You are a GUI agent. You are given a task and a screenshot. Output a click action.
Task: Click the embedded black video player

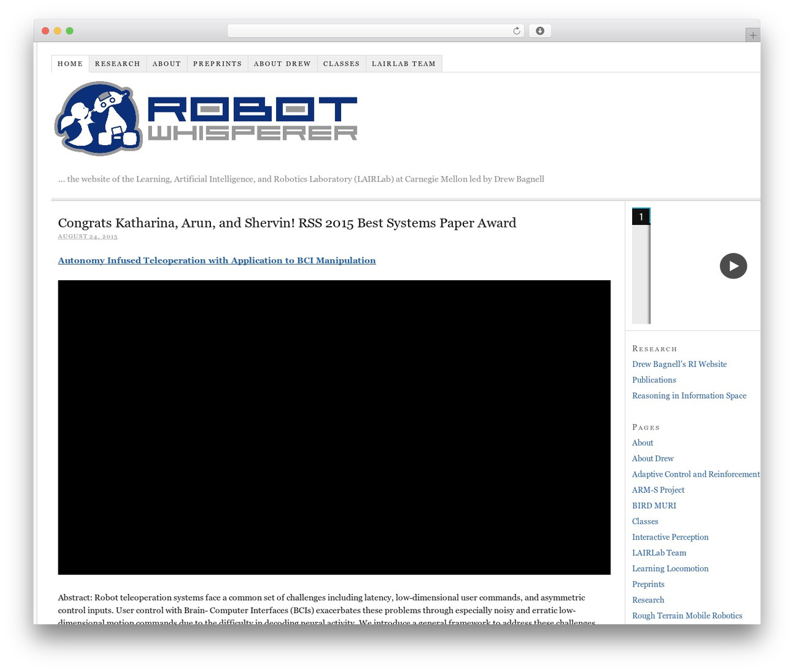coord(334,427)
